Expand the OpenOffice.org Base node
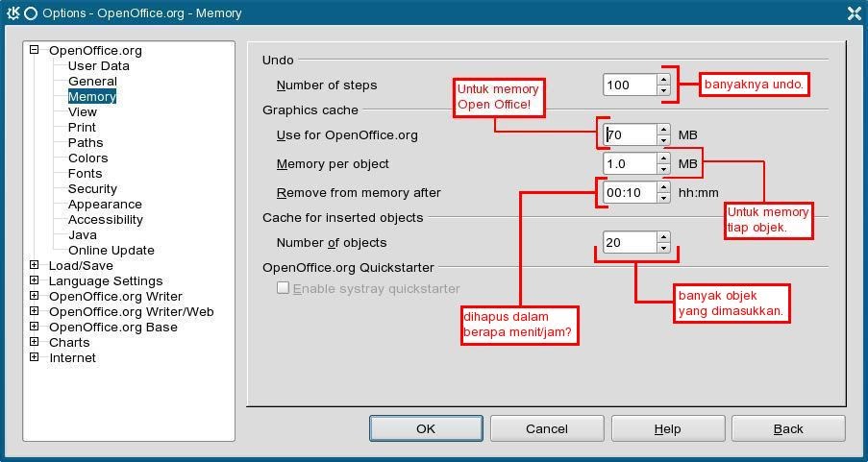The height and width of the screenshot is (462, 868). [35, 327]
